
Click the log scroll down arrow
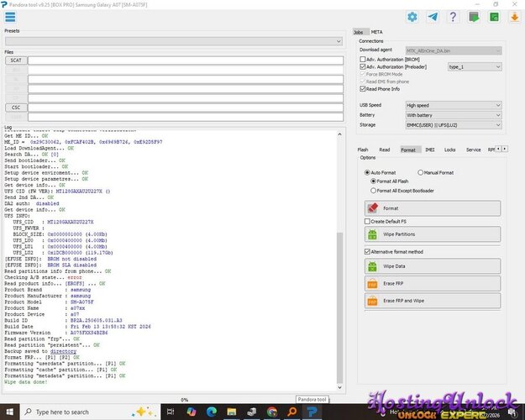coord(339,387)
